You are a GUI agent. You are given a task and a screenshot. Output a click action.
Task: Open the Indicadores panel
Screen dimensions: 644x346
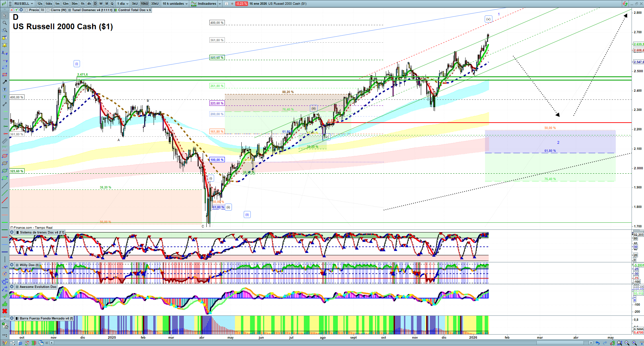(x=206, y=4)
